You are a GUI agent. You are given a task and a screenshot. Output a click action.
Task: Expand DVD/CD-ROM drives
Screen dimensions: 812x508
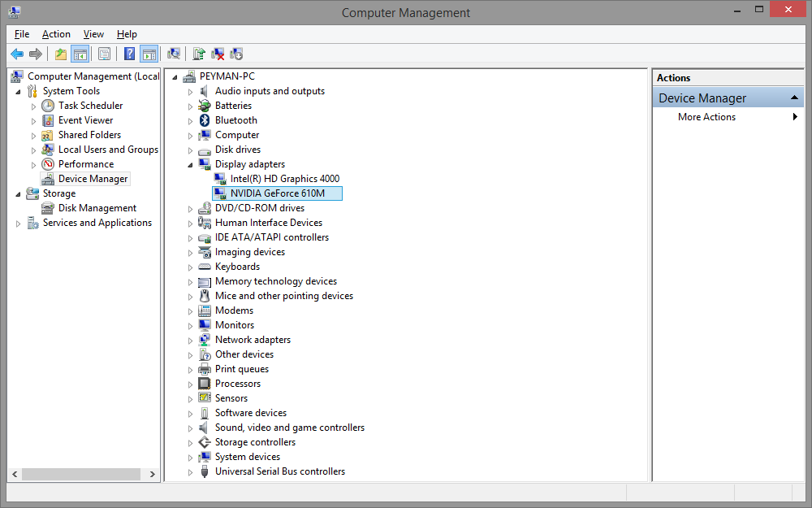(190, 209)
